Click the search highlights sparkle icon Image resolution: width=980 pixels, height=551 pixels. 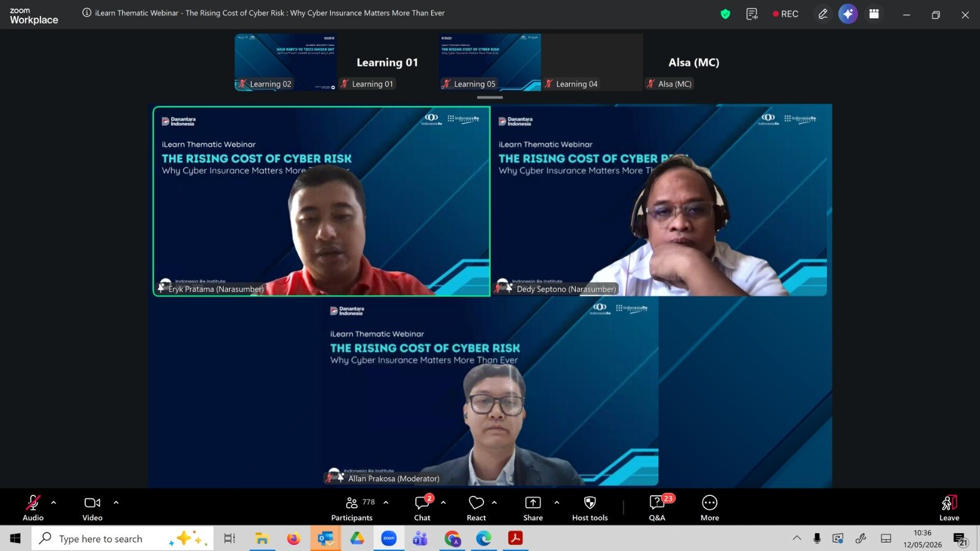click(x=189, y=539)
